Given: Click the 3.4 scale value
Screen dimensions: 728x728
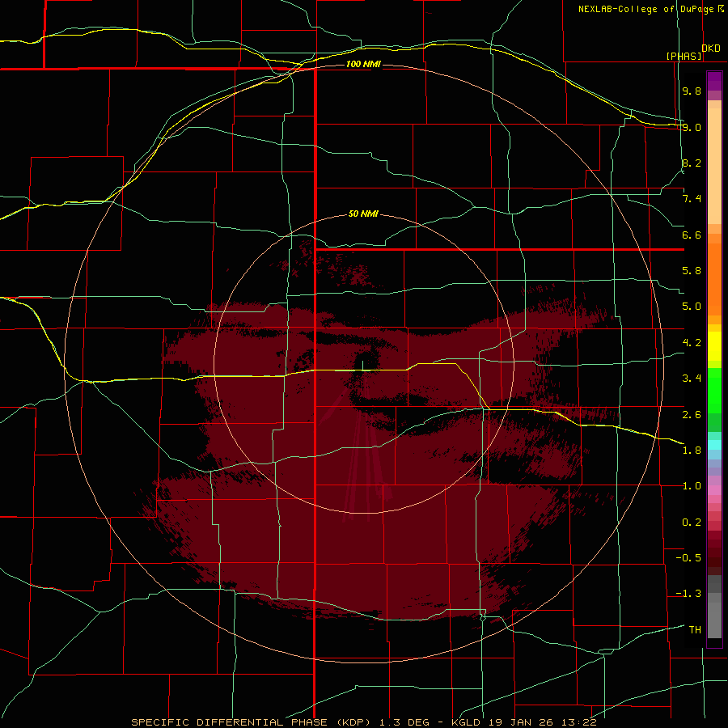Looking at the screenshot, I should [692, 379].
